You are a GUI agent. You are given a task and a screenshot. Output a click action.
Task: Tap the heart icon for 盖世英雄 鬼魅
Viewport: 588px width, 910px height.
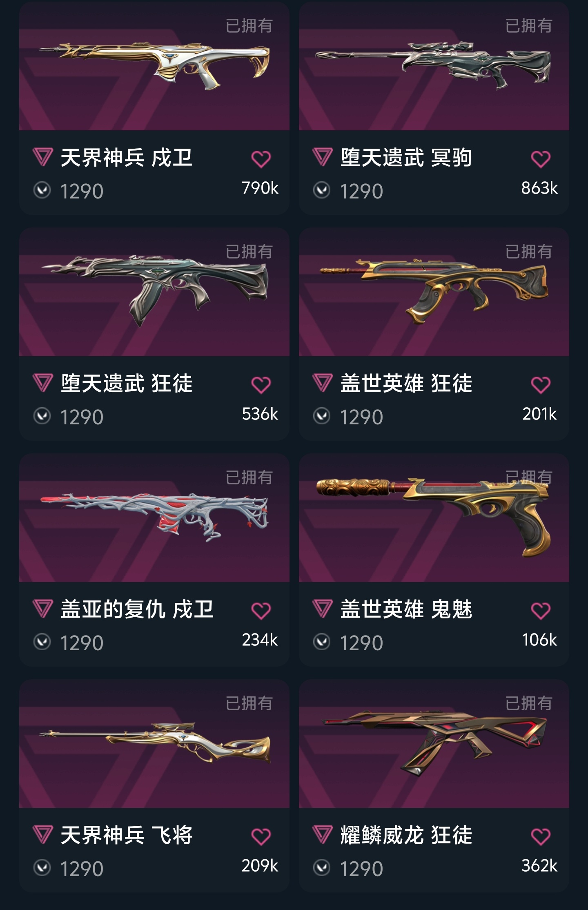tap(541, 611)
